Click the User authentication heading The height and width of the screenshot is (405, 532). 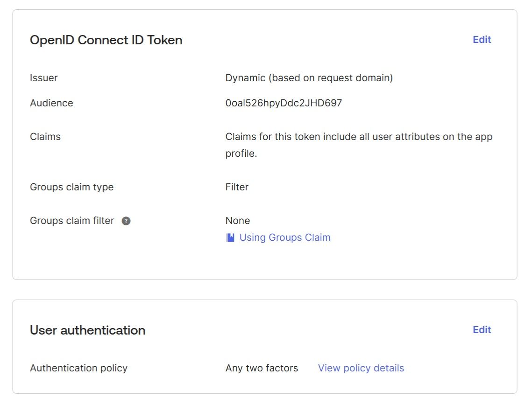tap(87, 330)
